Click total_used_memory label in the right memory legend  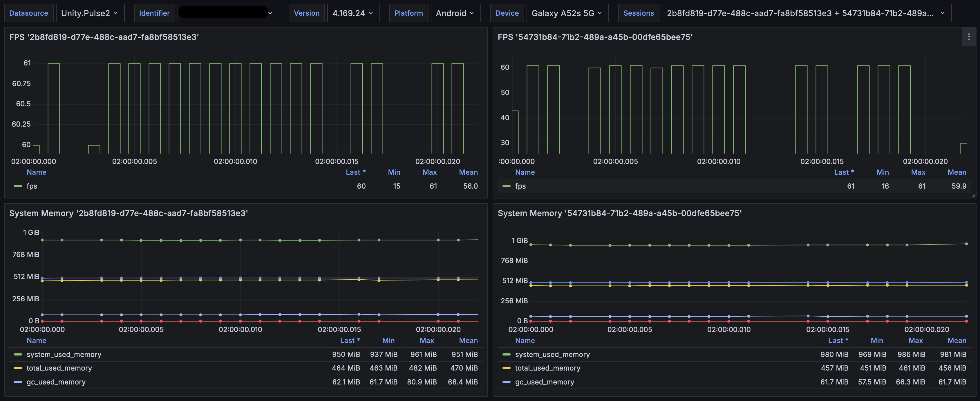pyautogui.click(x=547, y=368)
